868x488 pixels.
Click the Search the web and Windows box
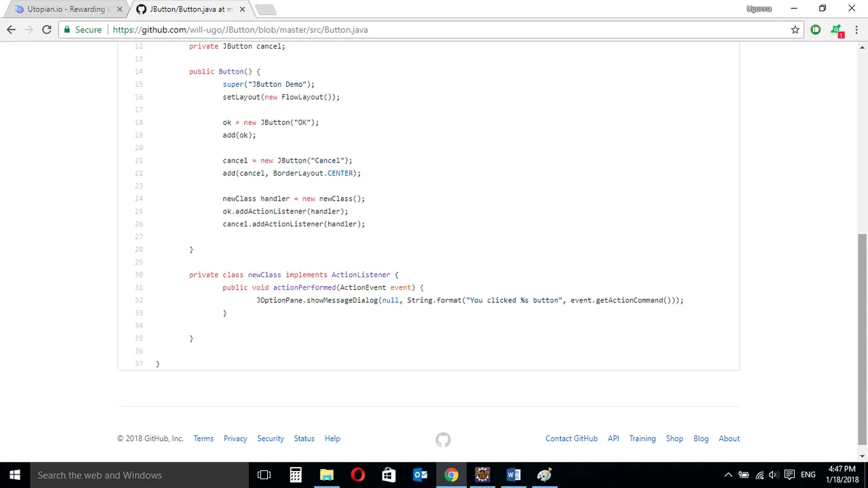[x=140, y=475]
